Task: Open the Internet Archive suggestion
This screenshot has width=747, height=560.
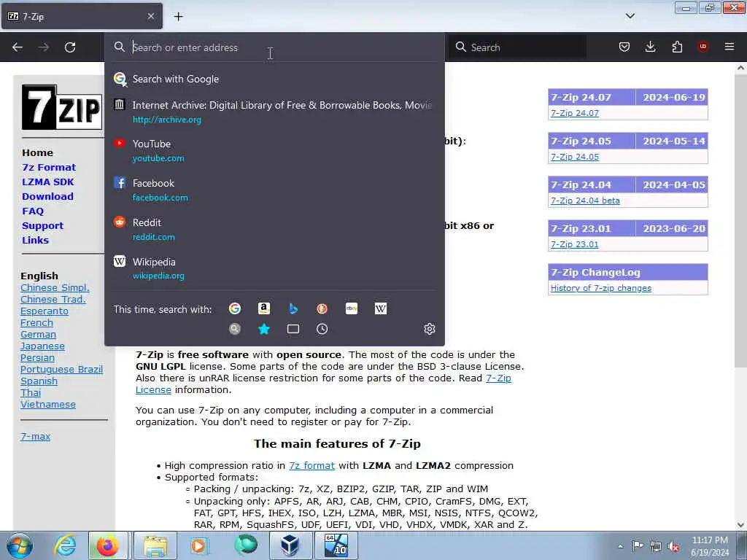Action: tap(274, 112)
